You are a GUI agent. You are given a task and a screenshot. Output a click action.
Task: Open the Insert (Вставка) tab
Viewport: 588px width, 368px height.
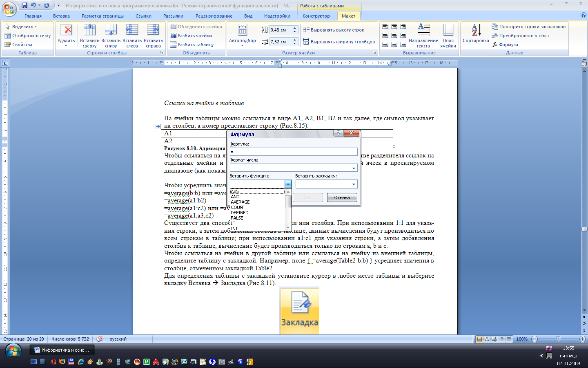pos(61,16)
